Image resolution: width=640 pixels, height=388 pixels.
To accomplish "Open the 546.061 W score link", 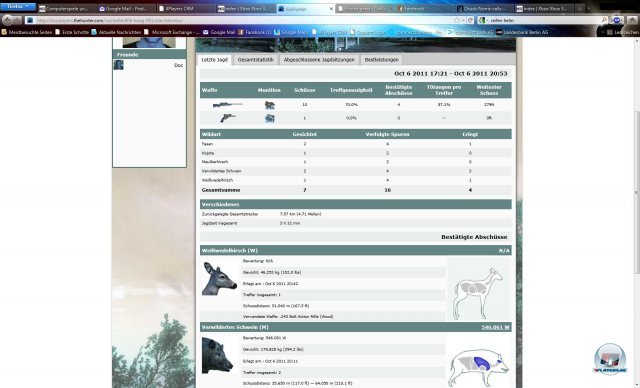I will pos(496,327).
